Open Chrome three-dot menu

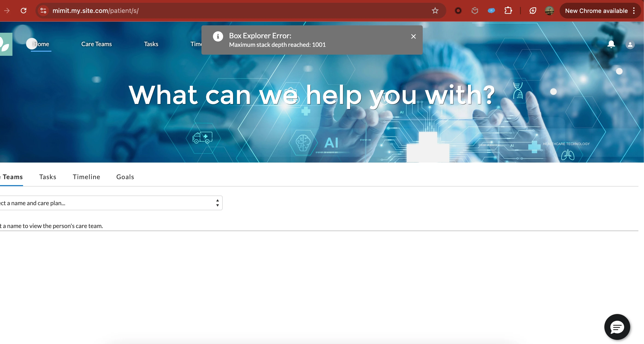(634, 11)
